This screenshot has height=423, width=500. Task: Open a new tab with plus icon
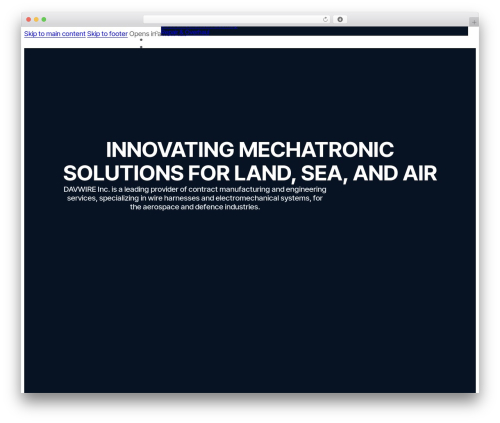click(x=474, y=22)
